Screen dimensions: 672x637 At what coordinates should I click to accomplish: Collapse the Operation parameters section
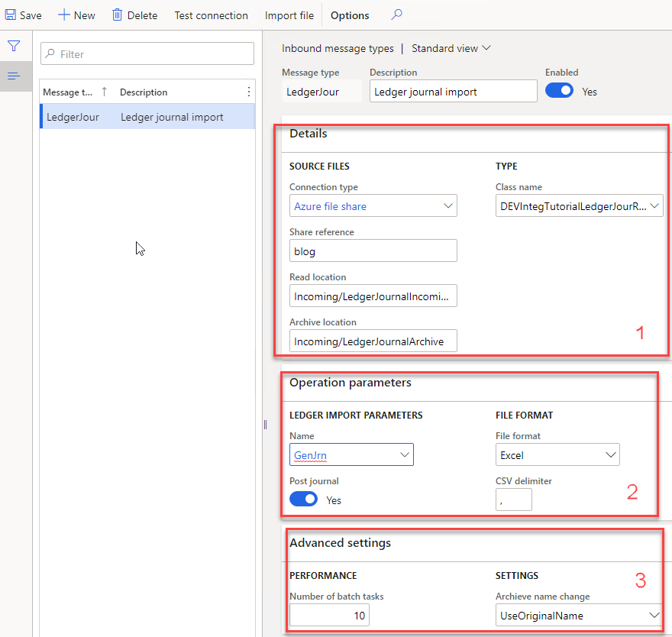point(351,383)
